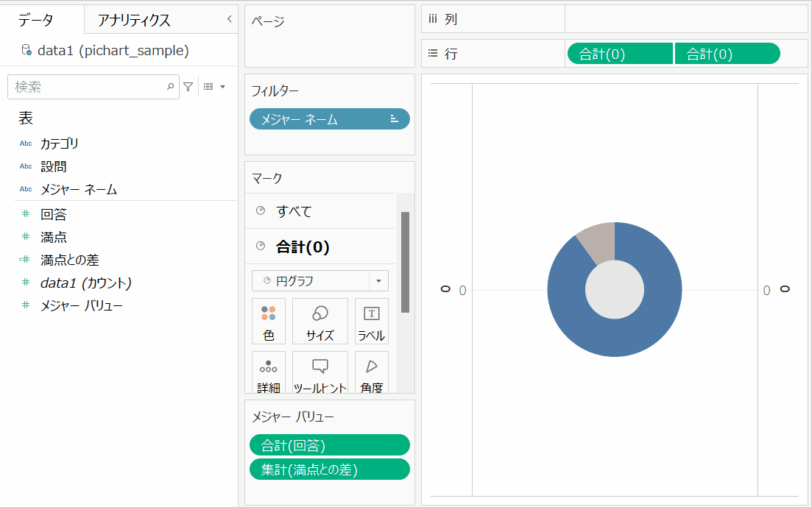Select the 合計(0) marks card row
Image resolution: width=812 pixels, height=507 pixels.
click(320, 247)
